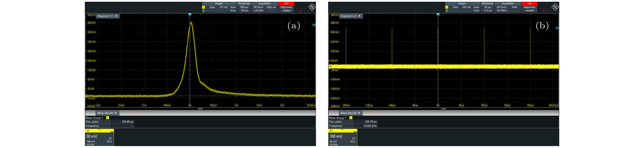Click the 100 mV/ vertical scale in panel (b)

[336, 136]
